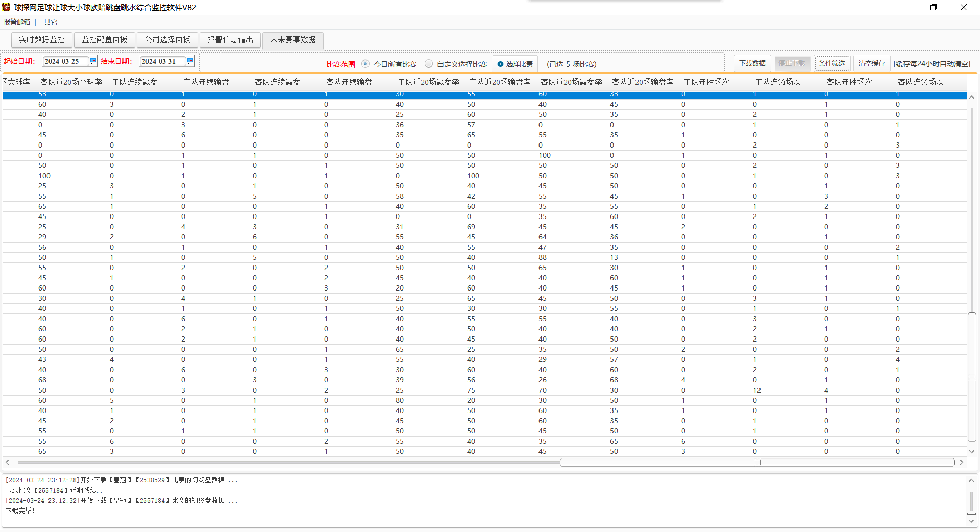Edit the end date field 2024-03-31
Viewport: 980px width, 532px height.
[163, 61]
